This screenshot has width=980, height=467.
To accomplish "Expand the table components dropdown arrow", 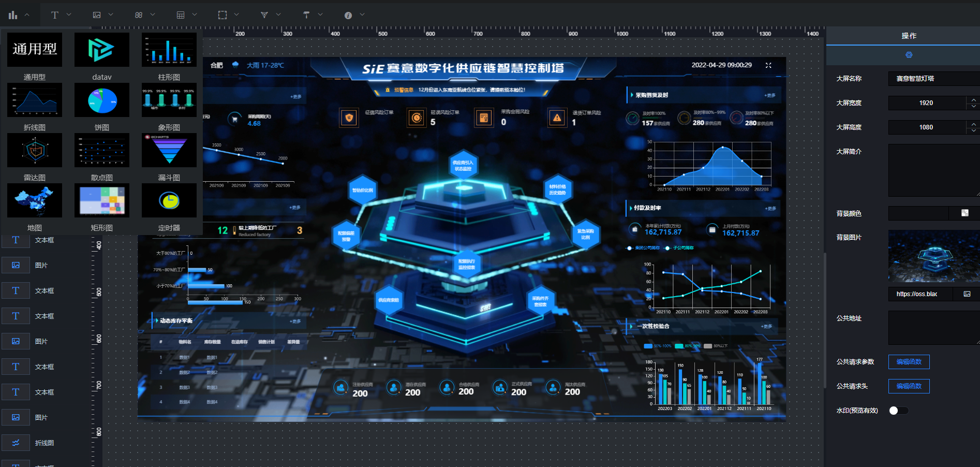I will (x=195, y=15).
